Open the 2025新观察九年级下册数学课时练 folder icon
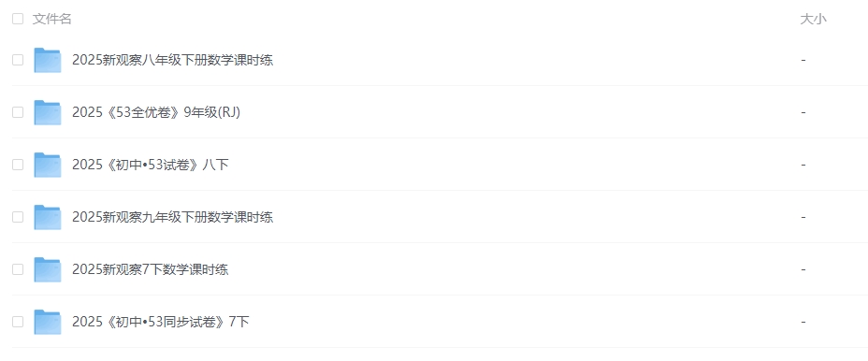 pos(48,217)
